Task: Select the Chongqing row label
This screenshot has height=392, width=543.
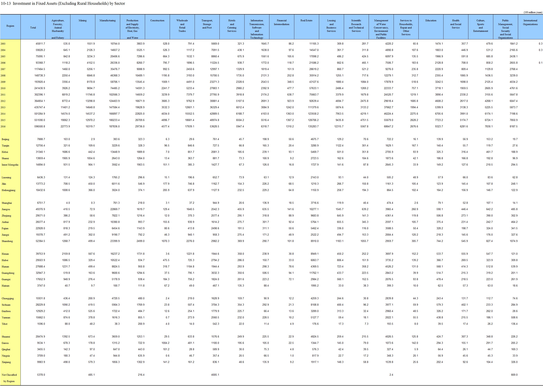Action: click(8, 298)
